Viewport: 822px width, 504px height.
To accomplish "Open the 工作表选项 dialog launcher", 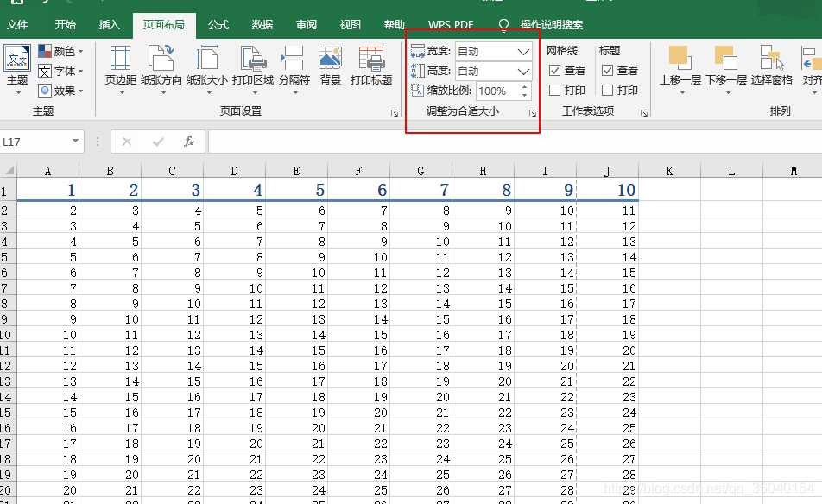I will [x=644, y=113].
